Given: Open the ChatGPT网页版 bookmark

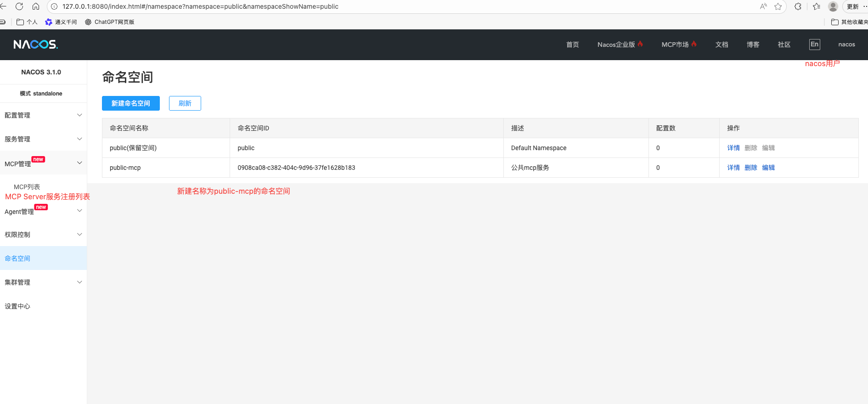Looking at the screenshot, I should (110, 22).
